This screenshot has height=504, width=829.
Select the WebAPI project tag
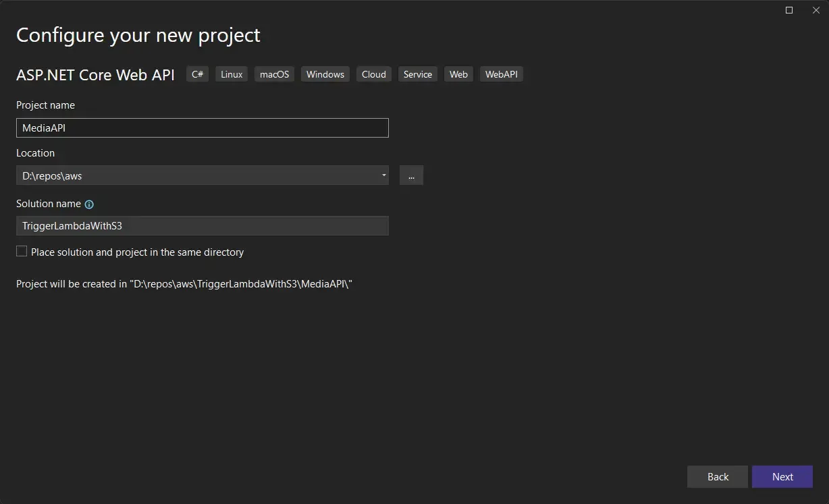click(501, 74)
